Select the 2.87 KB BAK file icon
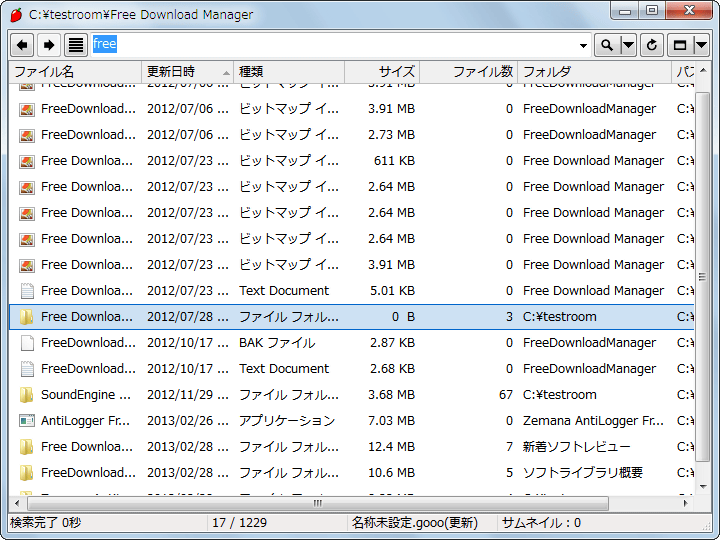720x540 pixels. coord(27,343)
